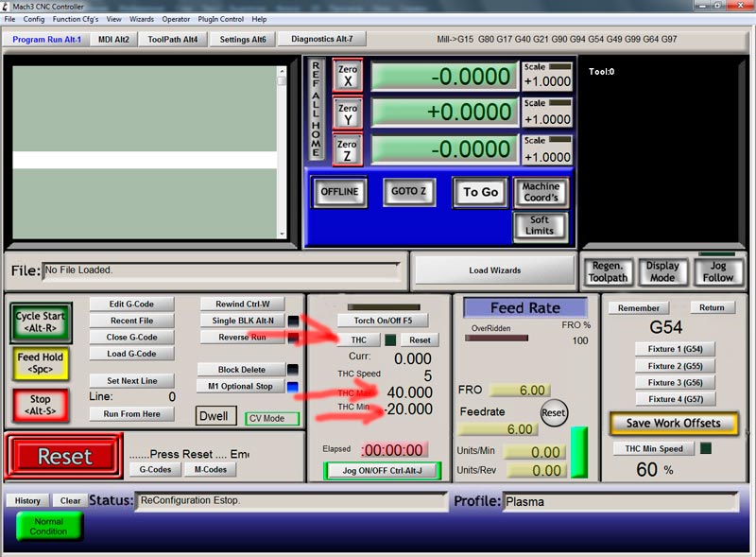Switch to the Diagnostics Alt-7 tab
Screen dimensions: 756x557
point(322,39)
